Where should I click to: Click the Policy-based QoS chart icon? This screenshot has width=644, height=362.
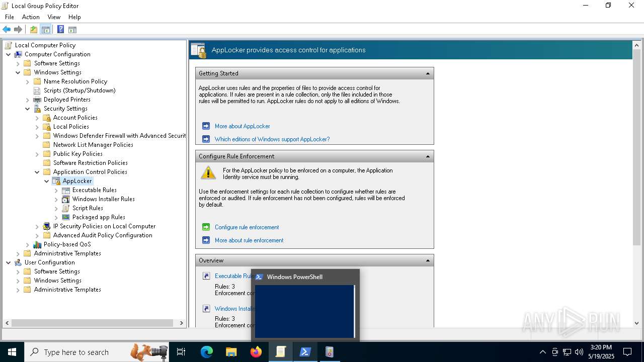point(37,244)
